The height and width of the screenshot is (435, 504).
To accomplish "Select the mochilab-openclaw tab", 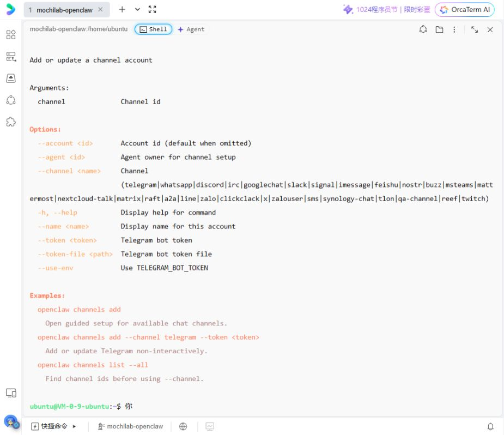I will pos(67,10).
